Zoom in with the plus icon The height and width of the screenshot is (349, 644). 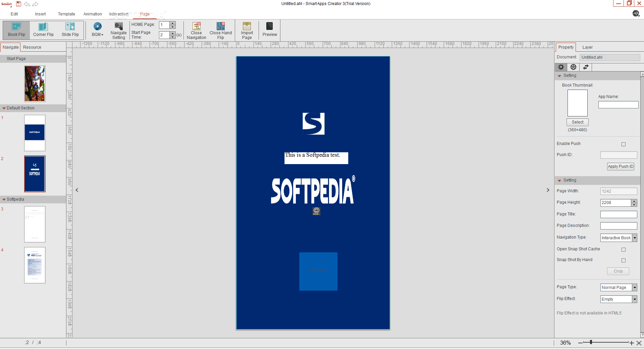(x=632, y=343)
